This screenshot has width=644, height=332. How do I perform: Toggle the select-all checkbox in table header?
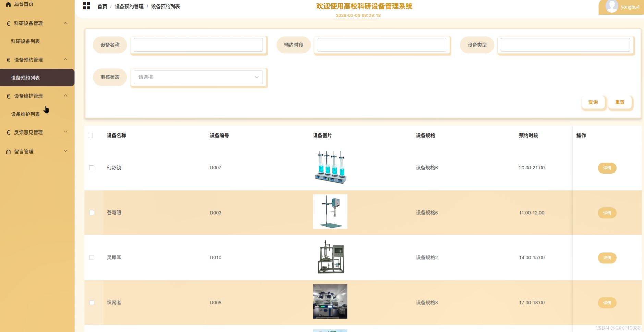point(90,136)
